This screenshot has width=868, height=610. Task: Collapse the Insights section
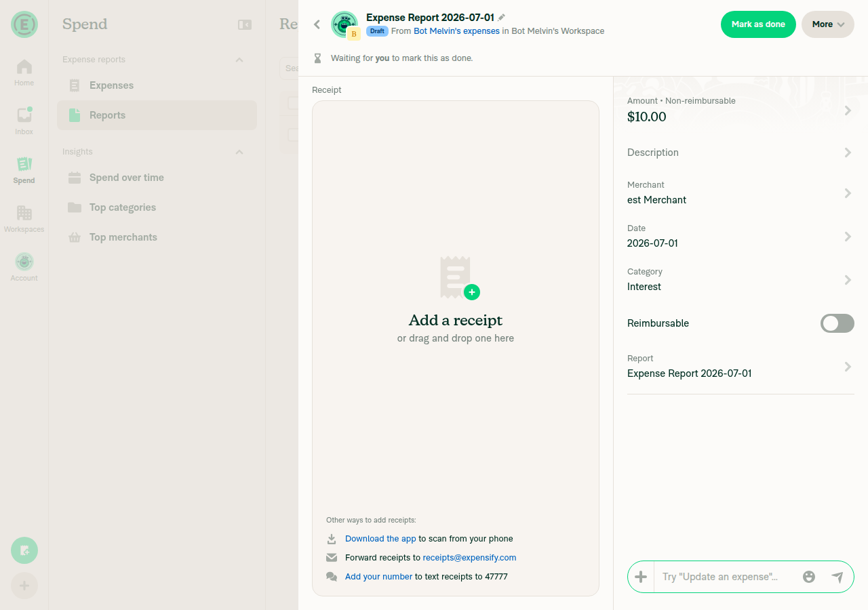[x=239, y=152]
